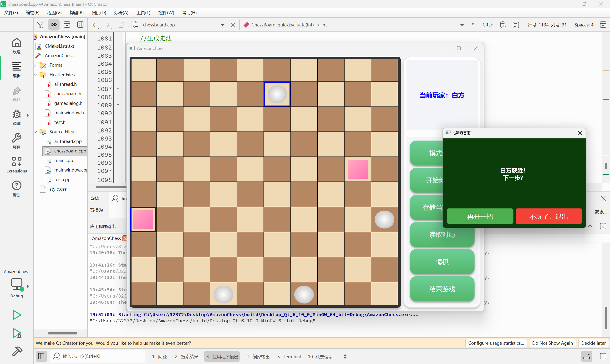Click the red 不玩了，退出 button
This screenshot has height=364, width=610.
pos(549,216)
